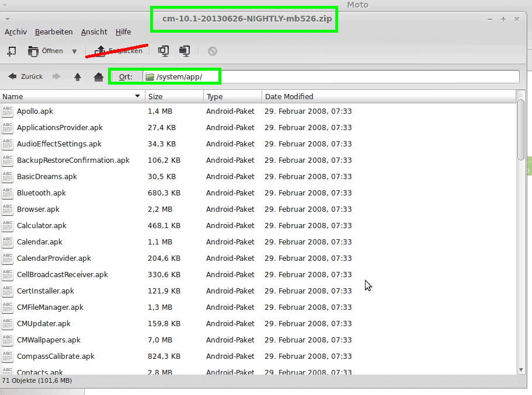The height and width of the screenshot is (395, 532).
Task: Go forward with the right arrow icon
Action: pyautogui.click(x=56, y=76)
